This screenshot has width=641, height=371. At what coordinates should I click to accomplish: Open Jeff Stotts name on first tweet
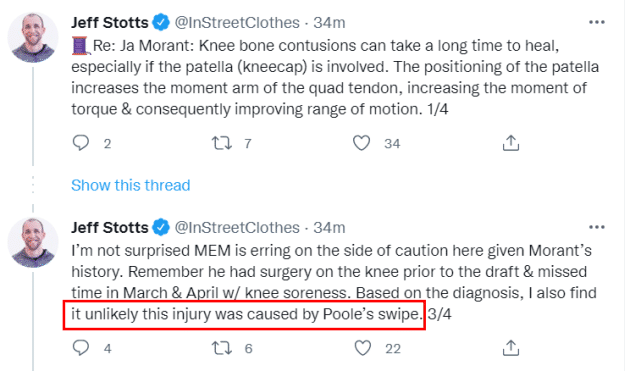point(110,22)
